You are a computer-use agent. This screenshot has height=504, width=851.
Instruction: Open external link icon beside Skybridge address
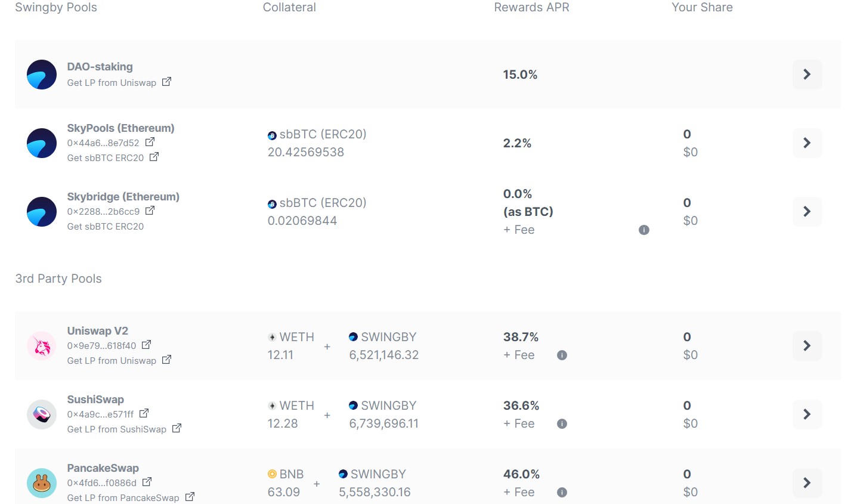coord(150,211)
